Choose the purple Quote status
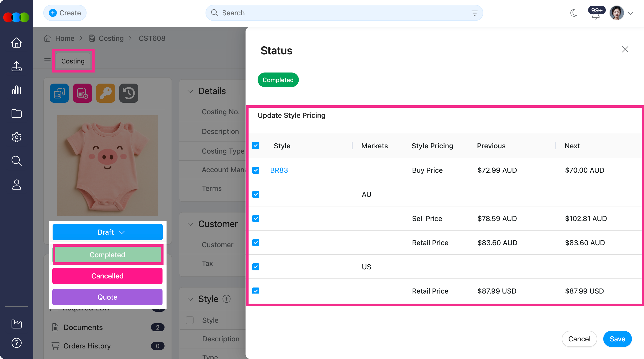Screen dimensions: 644x359 click(x=107, y=297)
